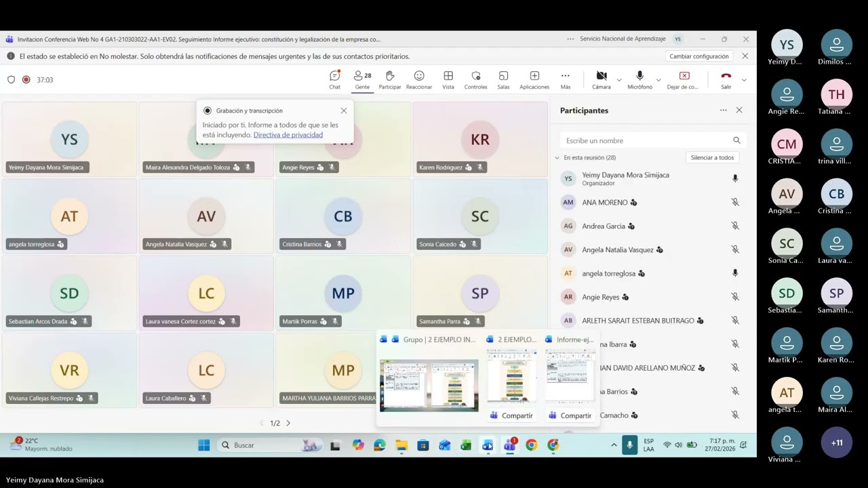
Task: Open the Vista layout options
Action: click(x=448, y=79)
